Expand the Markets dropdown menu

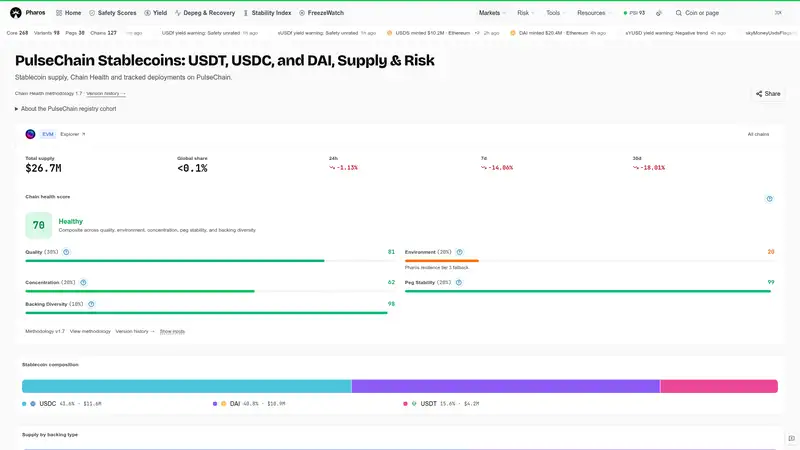(492, 13)
